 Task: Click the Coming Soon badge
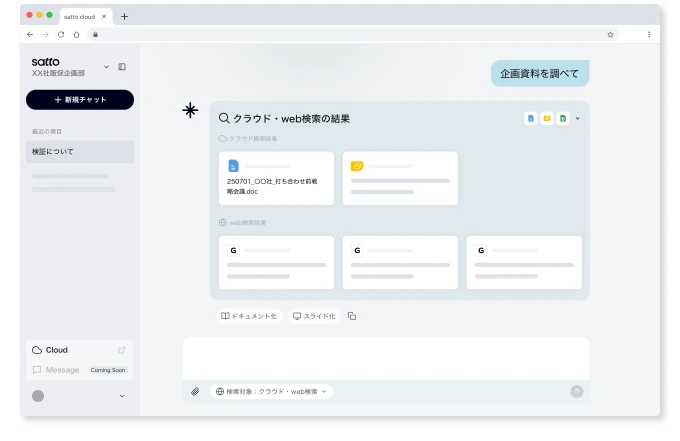point(108,370)
